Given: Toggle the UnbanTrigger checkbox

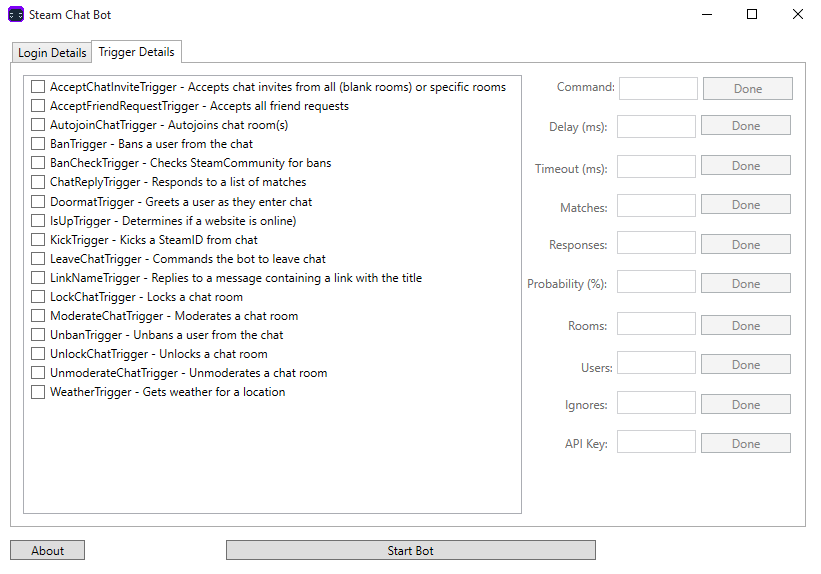Looking at the screenshot, I should (x=38, y=335).
